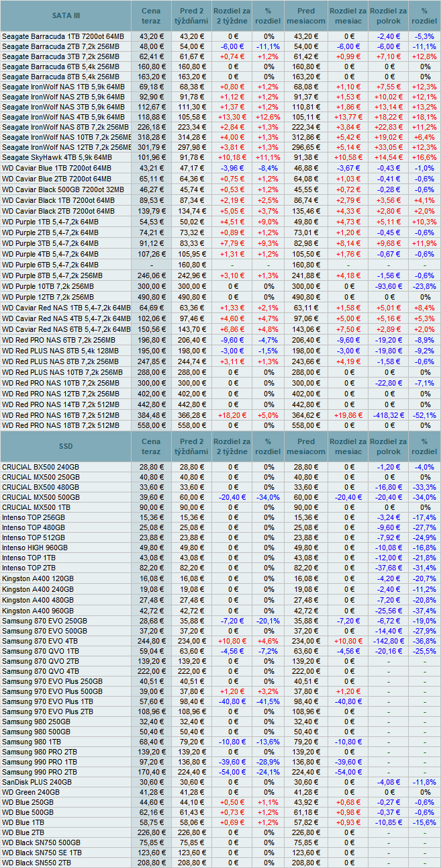The width and height of the screenshot is (441, 868).
Task: Click 208,80 € price of WD Black SN550 2TB
Action: tap(151, 863)
